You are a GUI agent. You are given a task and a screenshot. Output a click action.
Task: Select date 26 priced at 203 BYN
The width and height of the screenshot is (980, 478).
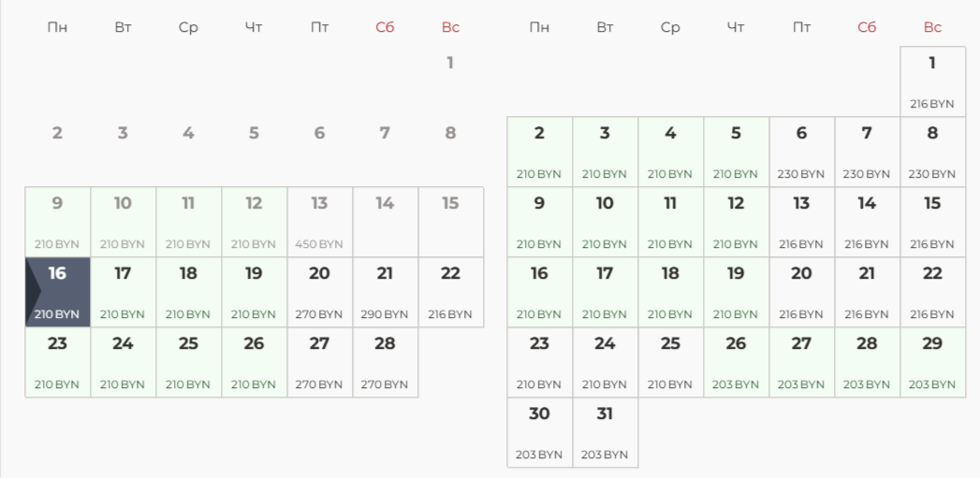736,362
